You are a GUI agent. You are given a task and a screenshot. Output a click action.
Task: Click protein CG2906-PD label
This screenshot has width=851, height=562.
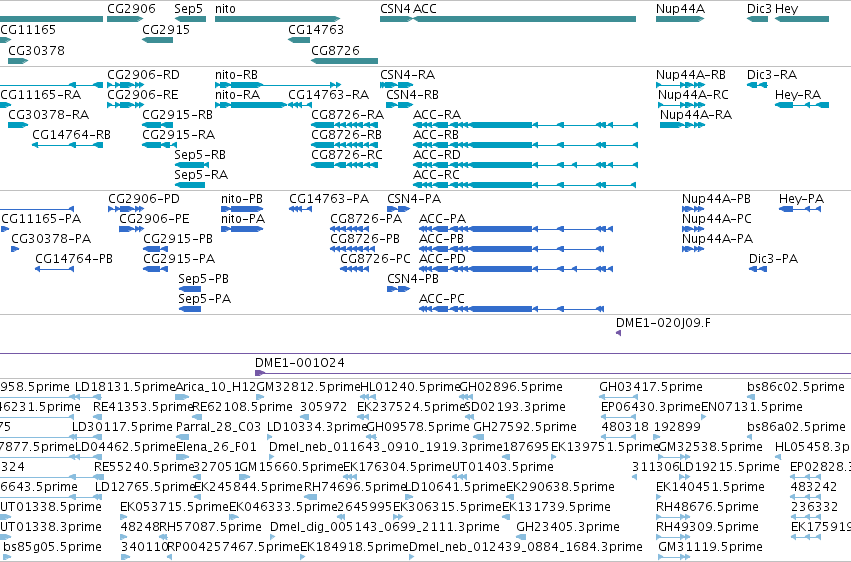[x=144, y=199]
